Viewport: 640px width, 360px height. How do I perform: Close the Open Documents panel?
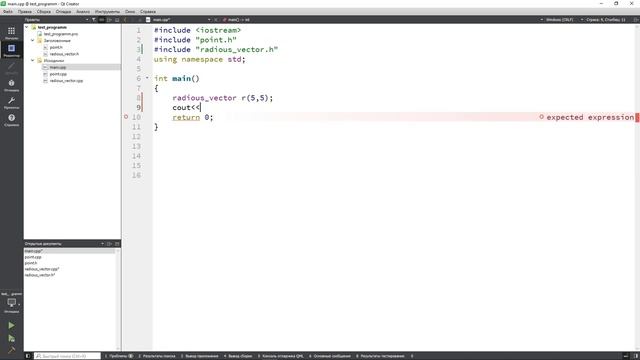tap(117, 244)
